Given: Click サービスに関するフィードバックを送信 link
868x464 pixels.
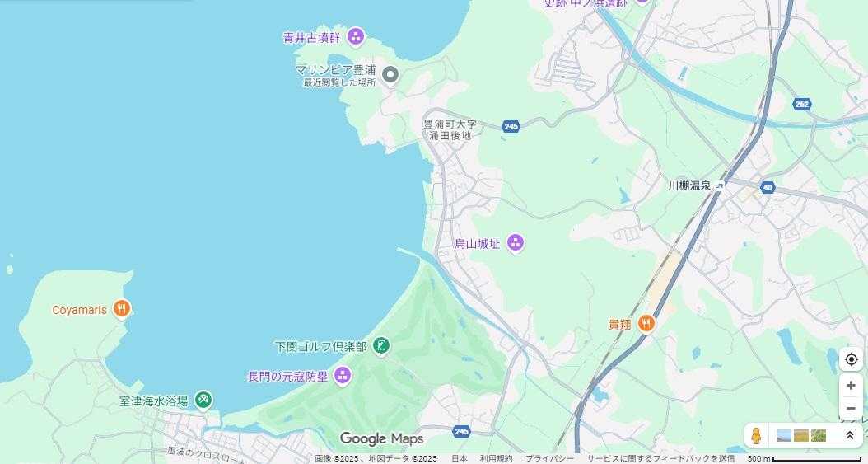Looking at the screenshot, I should coord(661,458).
